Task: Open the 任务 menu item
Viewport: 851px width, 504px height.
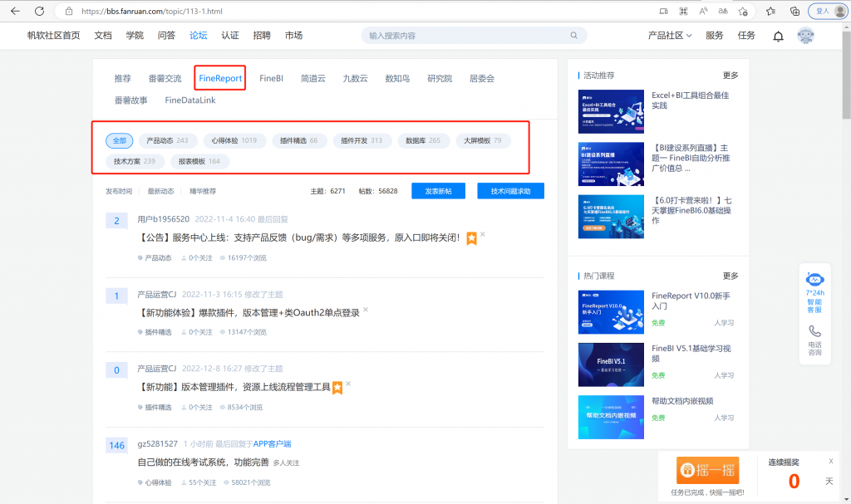Action: coord(746,35)
